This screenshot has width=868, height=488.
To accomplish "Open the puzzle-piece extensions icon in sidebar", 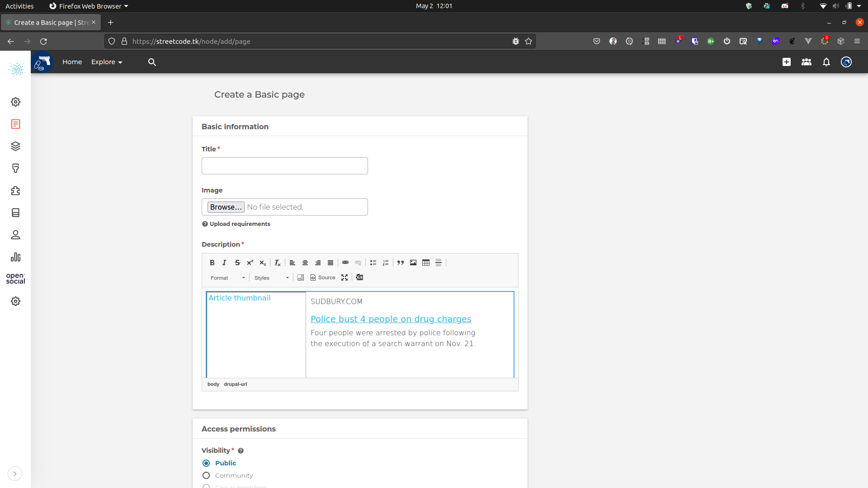I will [x=15, y=191].
